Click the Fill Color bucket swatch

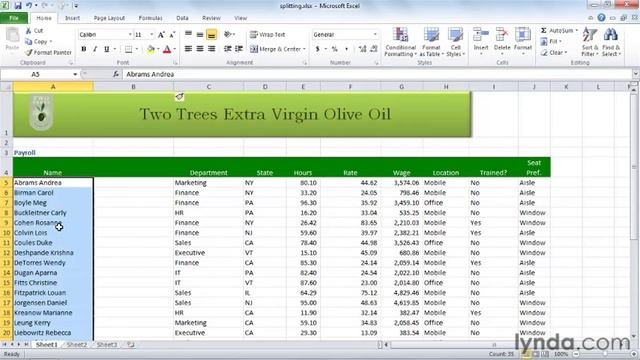tap(151, 49)
